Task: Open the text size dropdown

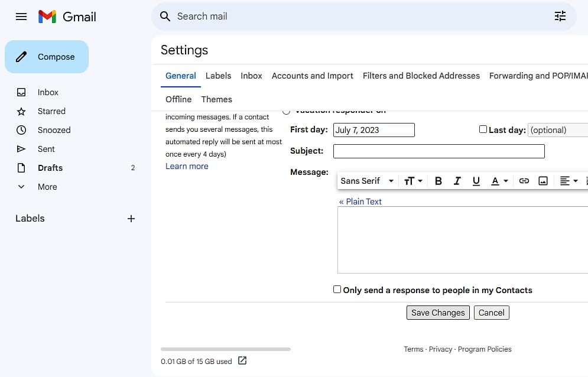Action: coord(414,181)
